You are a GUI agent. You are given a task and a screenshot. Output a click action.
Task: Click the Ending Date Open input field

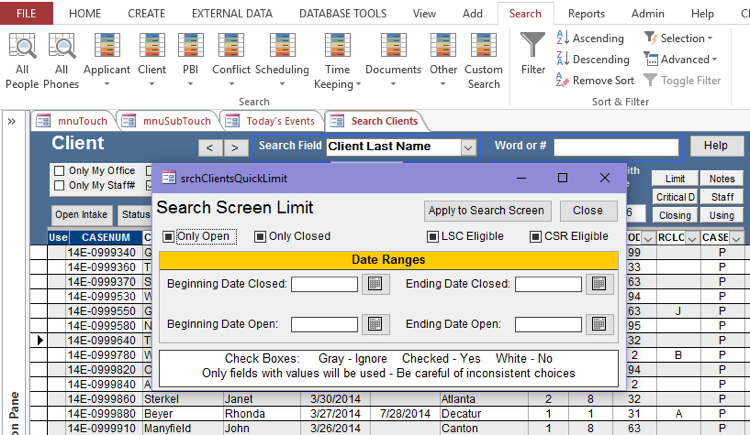point(548,324)
